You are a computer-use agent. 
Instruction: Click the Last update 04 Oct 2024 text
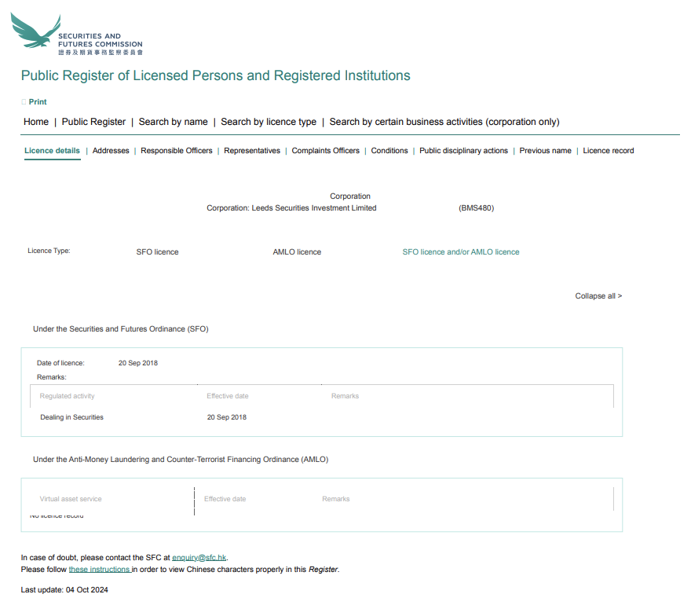(x=64, y=590)
